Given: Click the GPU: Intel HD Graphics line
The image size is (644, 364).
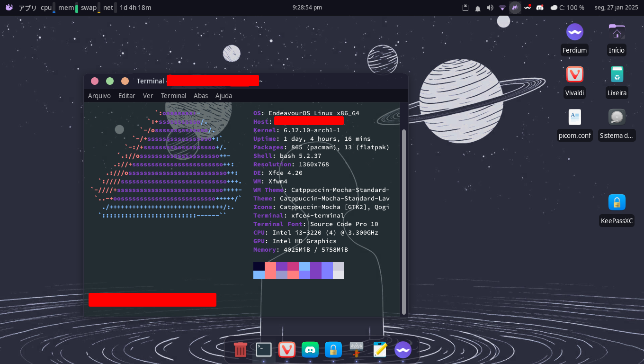Looking at the screenshot, I should click(295, 241).
